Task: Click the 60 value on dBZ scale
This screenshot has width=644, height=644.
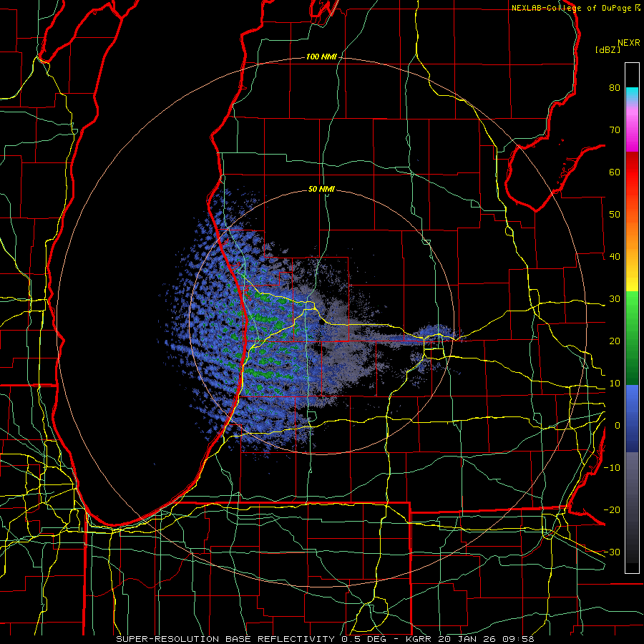Action: click(x=615, y=172)
